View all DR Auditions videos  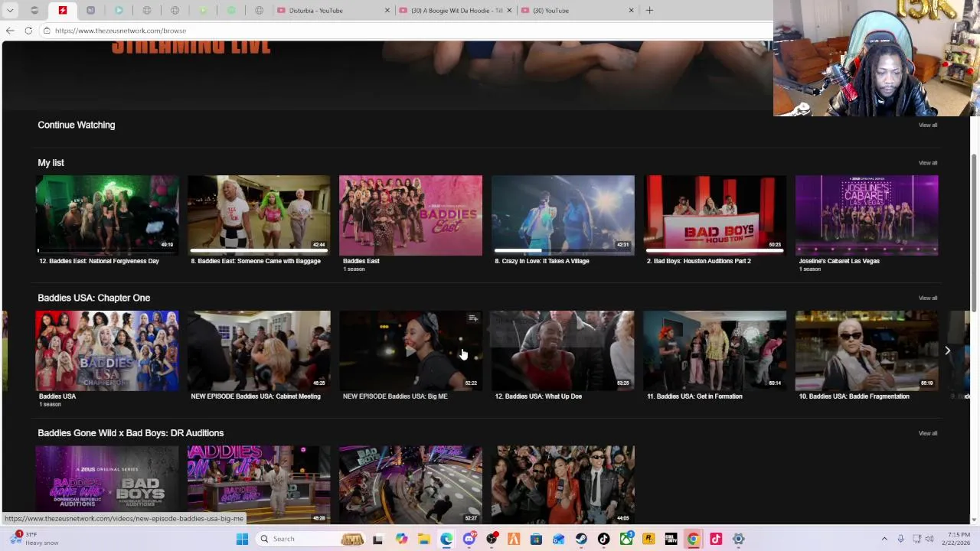click(x=927, y=433)
